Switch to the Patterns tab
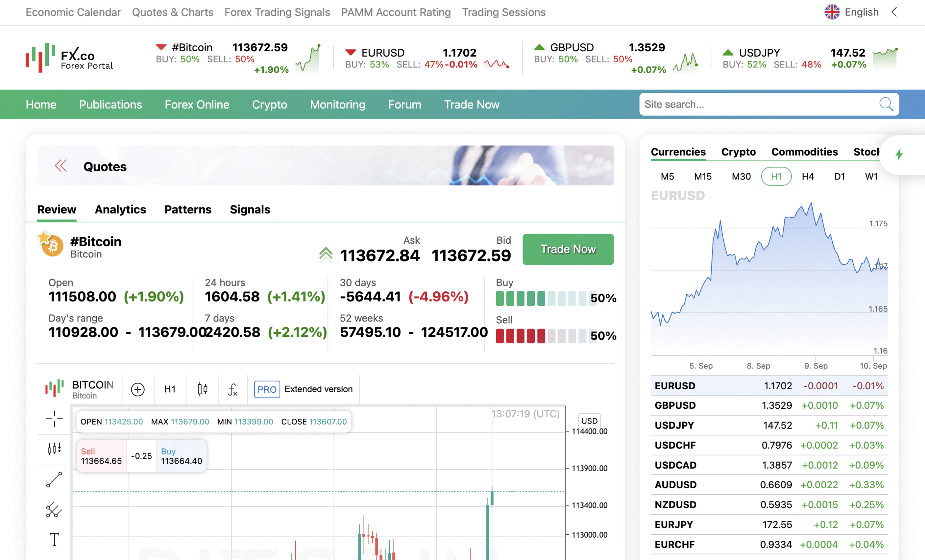Image resolution: width=925 pixels, height=560 pixels. pyautogui.click(x=188, y=209)
